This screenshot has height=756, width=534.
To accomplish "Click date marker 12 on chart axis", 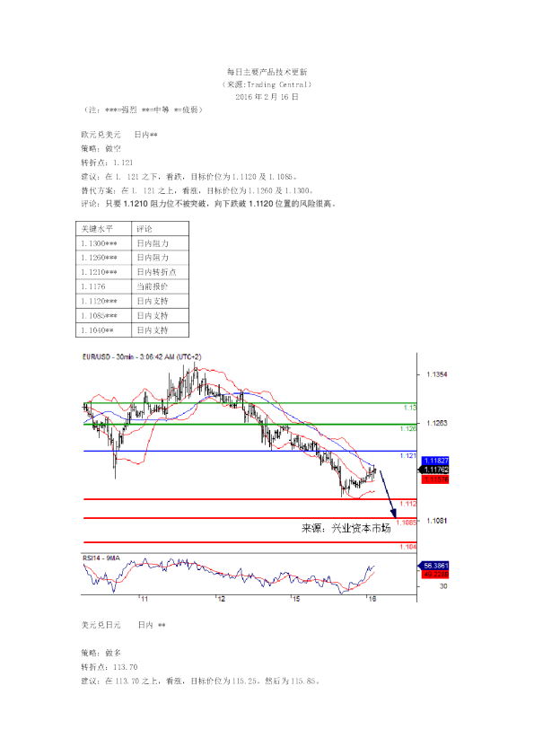I will [x=221, y=599].
